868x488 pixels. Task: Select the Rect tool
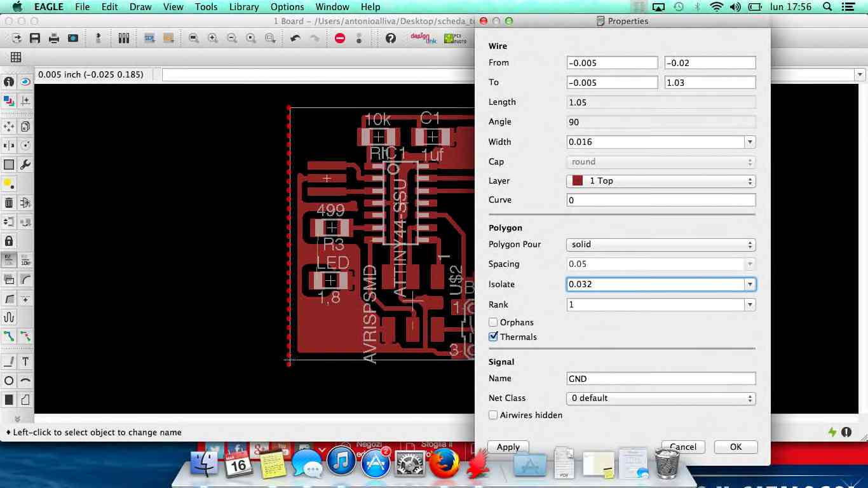pyautogui.click(x=9, y=400)
